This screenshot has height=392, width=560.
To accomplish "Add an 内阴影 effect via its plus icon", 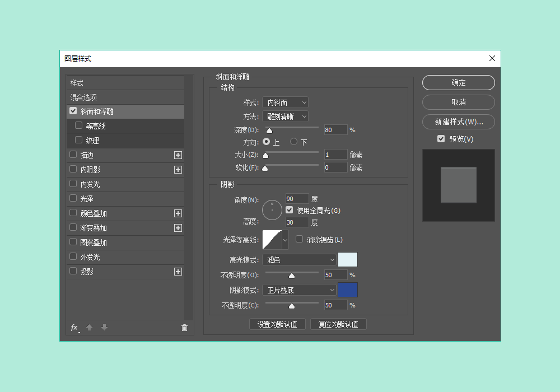I will (178, 169).
